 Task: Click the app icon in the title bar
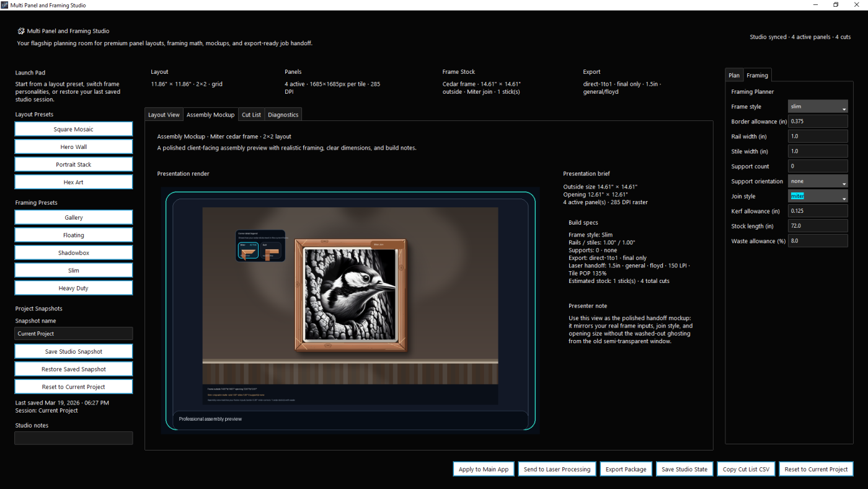click(5, 5)
